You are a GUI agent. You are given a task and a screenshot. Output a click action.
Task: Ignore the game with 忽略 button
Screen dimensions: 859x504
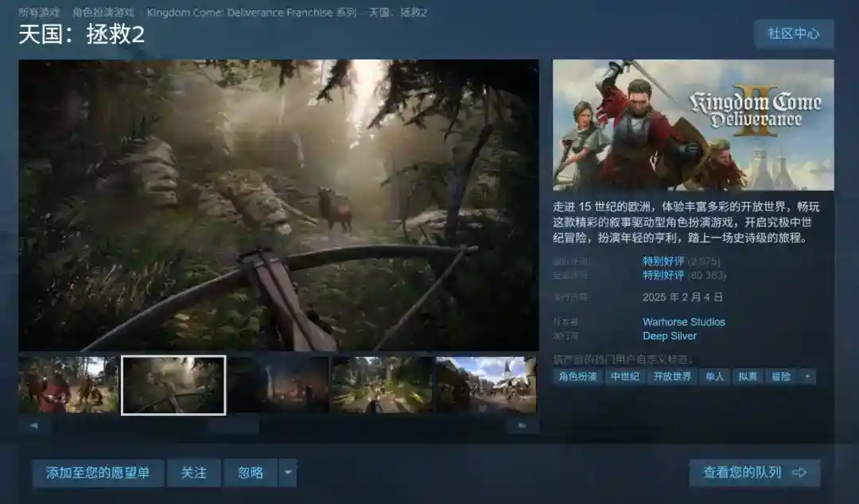click(251, 473)
